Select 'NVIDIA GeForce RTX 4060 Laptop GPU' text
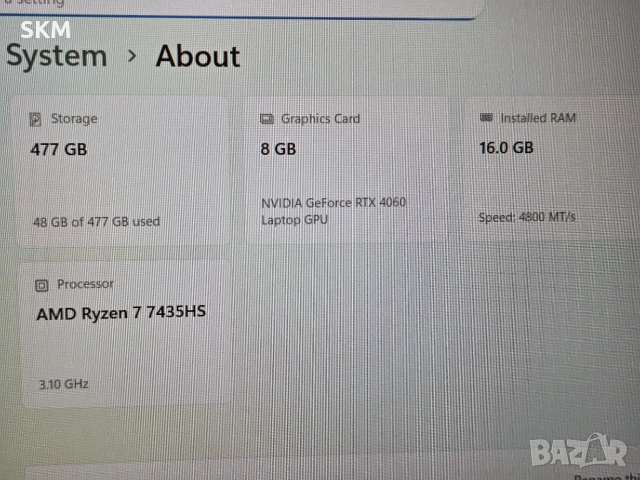The height and width of the screenshot is (480, 640). click(333, 211)
